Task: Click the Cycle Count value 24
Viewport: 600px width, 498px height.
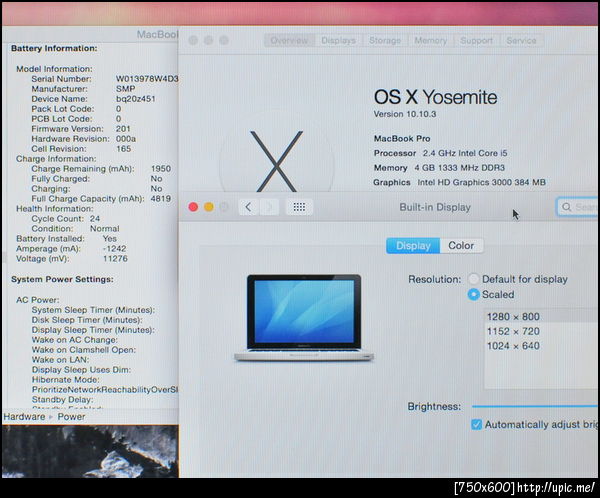Action: [x=95, y=219]
